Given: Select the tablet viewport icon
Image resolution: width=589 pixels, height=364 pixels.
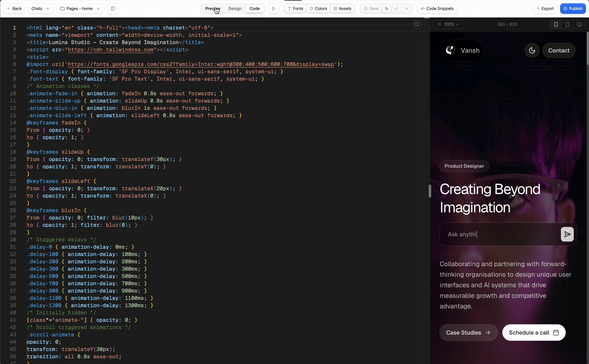Looking at the screenshot, I should point(568,24).
